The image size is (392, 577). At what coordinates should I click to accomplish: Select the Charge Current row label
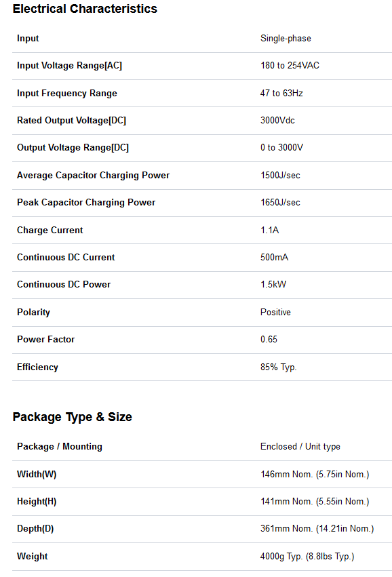[x=50, y=230]
